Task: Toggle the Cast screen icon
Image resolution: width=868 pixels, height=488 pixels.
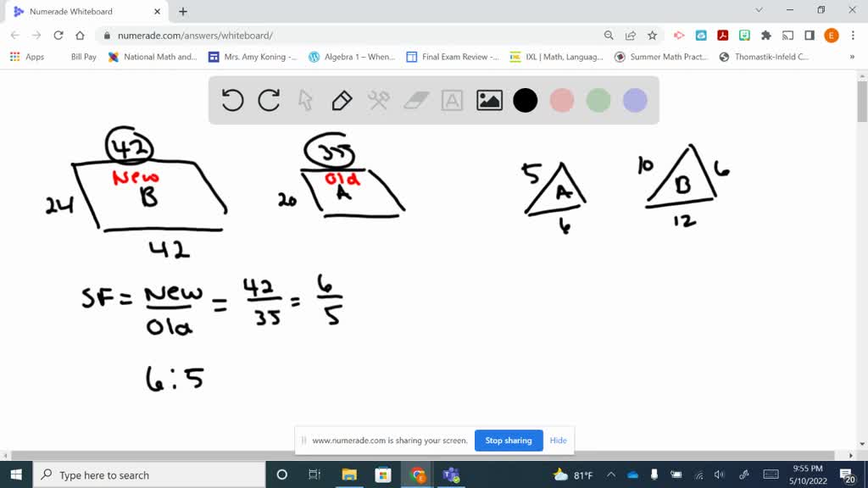Action: click(788, 36)
